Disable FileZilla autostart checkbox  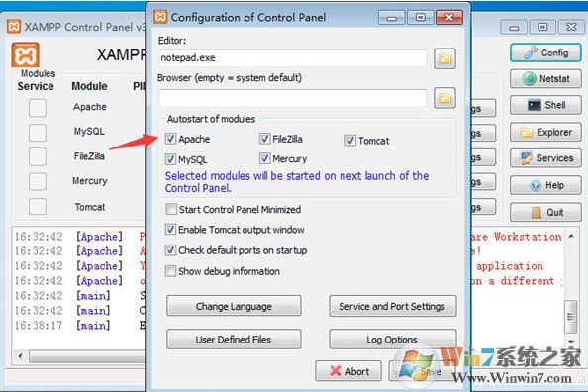(264, 139)
